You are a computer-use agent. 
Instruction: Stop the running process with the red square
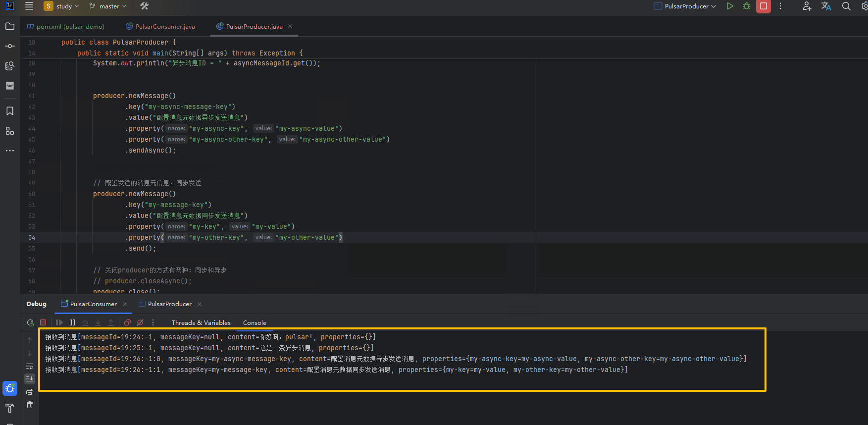764,6
